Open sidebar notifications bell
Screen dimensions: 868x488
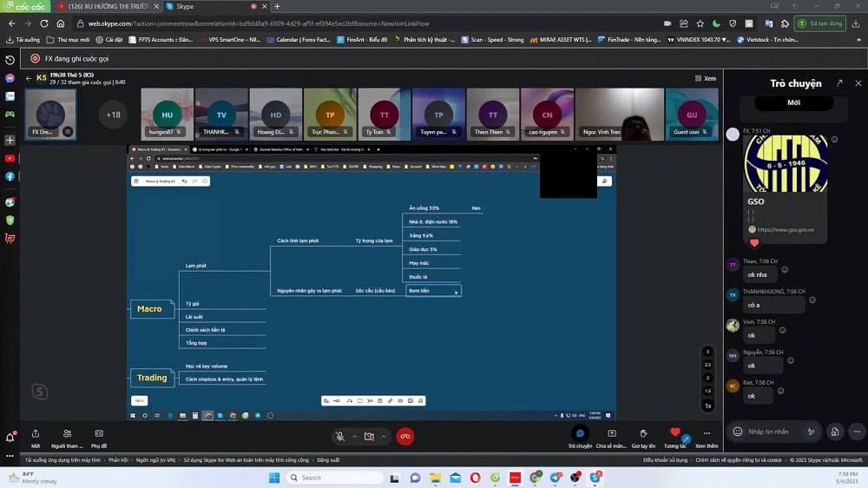coord(10,437)
